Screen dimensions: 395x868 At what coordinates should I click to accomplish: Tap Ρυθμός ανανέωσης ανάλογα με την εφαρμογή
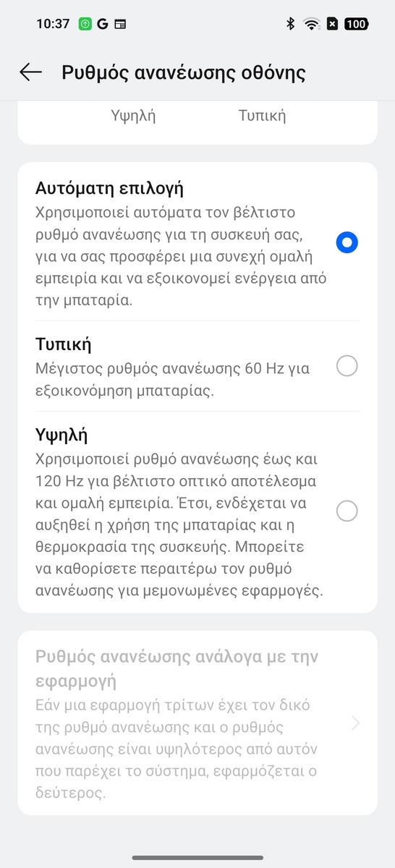(177, 669)
